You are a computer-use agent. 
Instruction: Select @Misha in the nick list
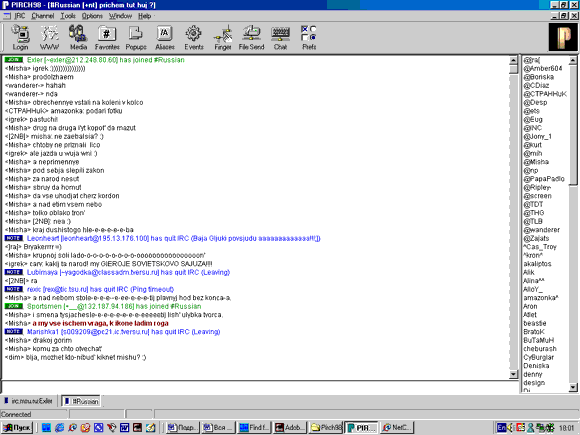point(536,162)
